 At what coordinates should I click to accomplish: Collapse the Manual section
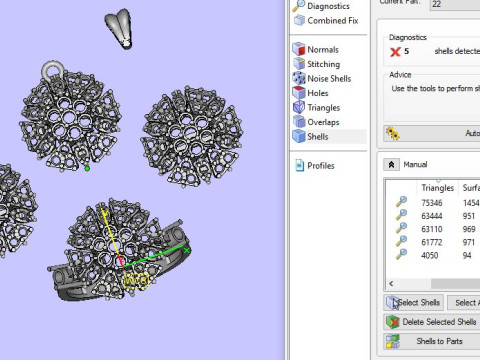click(x=392, y=164)
